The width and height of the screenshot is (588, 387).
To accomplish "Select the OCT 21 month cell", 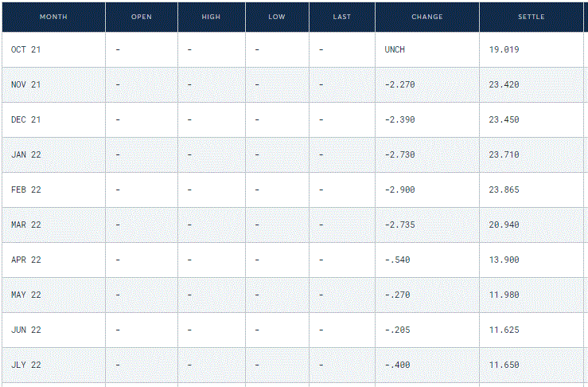I will [25, 49].
